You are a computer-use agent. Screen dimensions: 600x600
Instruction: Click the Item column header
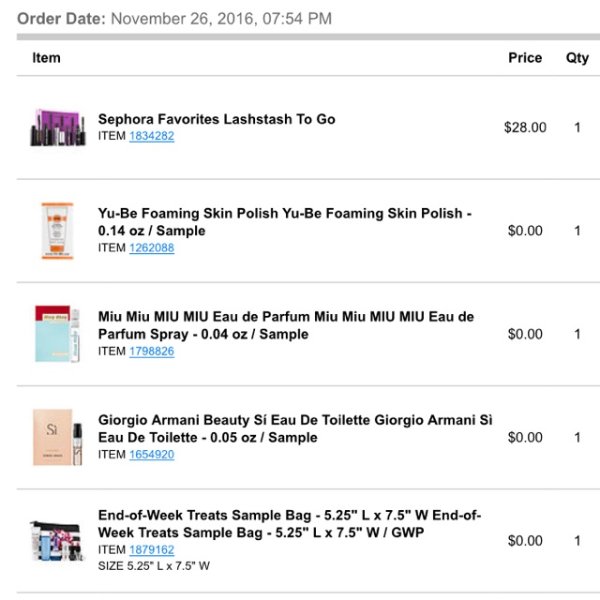(46, 58)
